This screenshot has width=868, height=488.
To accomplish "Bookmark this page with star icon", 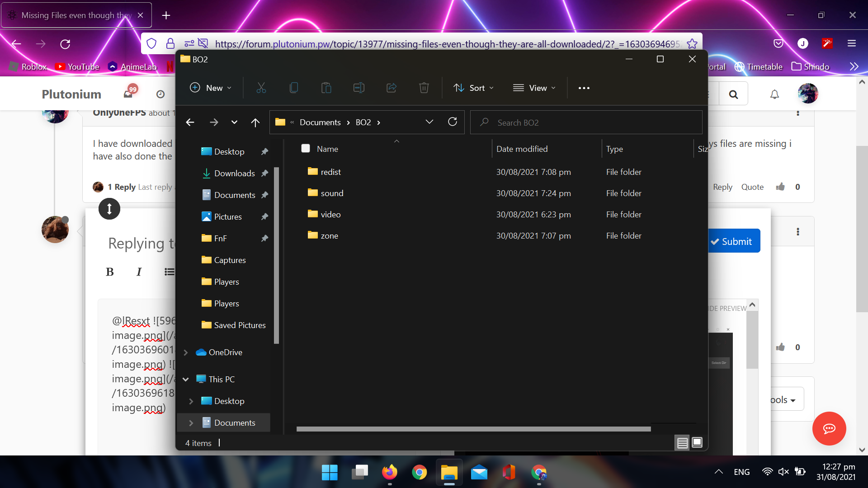I will tap(692, 44).
